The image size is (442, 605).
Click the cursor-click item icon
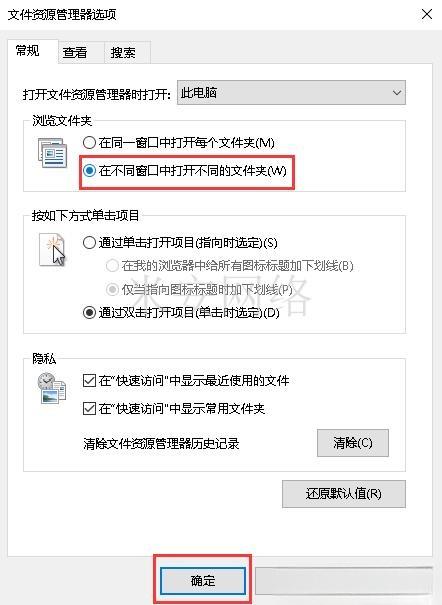53,250
